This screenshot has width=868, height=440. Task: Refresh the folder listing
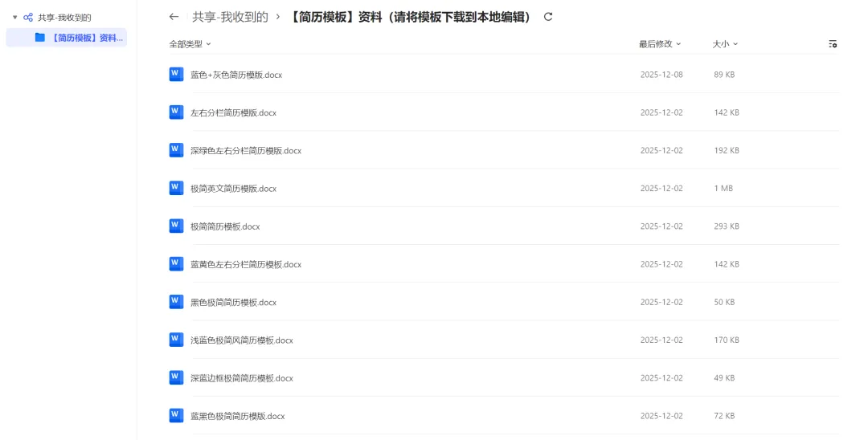(x=548, y=17)
